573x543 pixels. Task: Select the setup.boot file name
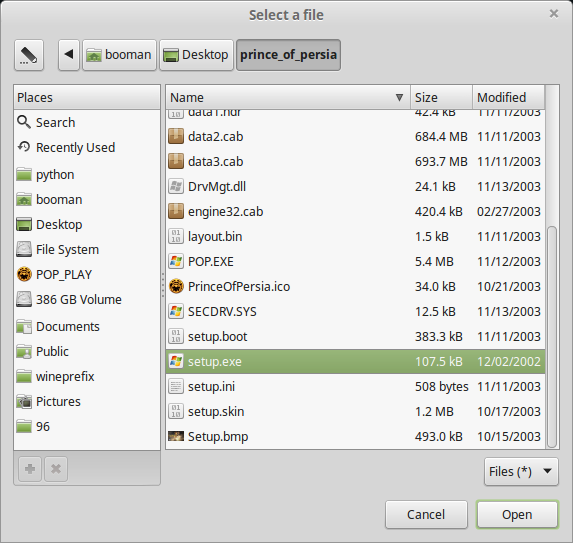click(x=217, y=337)
